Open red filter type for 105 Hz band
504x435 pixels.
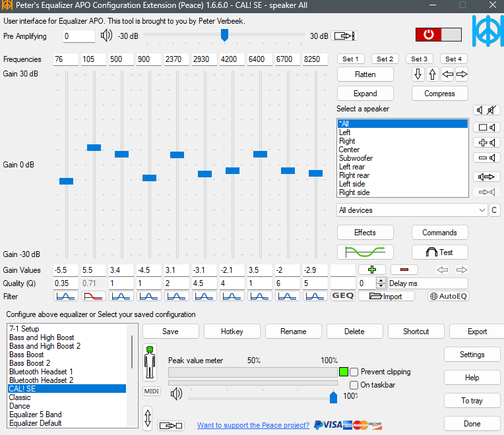pos(93,296)
